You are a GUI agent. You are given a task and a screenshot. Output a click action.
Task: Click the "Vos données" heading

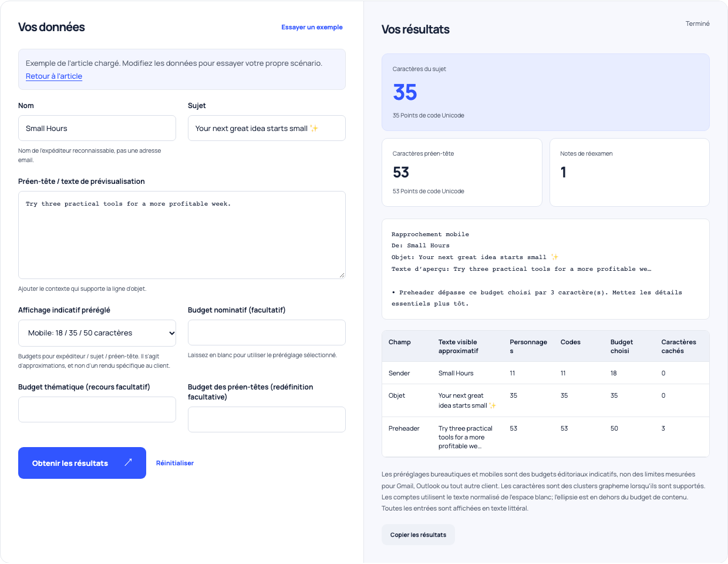(52, 27)
